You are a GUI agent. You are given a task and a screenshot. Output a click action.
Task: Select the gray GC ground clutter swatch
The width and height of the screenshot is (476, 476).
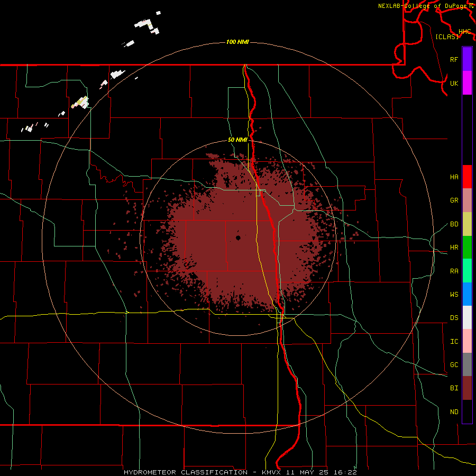tap(467, 364)
